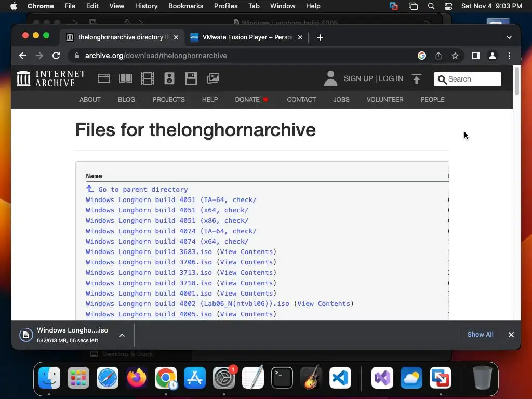Click the SIGN UP link

[358, 79]
